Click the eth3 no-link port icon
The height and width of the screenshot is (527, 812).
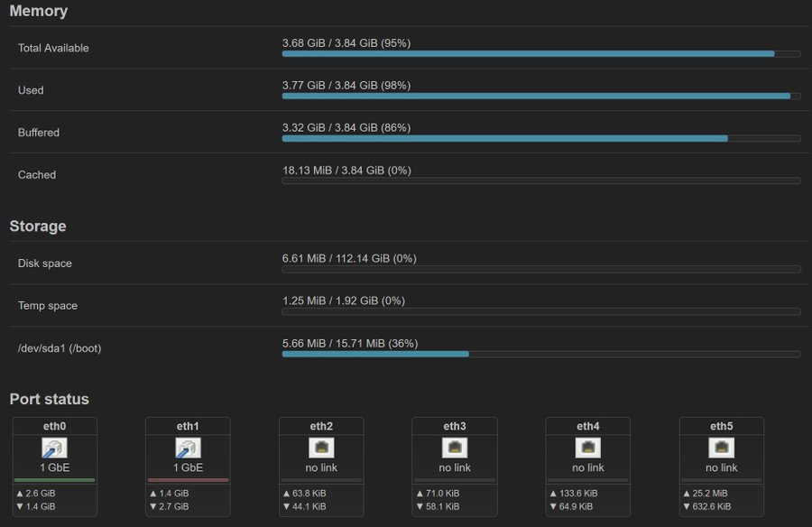tap(455, 448)
